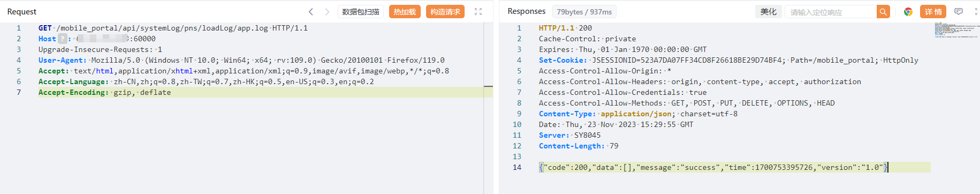
Task: Click the response minimap thumbnail
Action: pos(956,30)
